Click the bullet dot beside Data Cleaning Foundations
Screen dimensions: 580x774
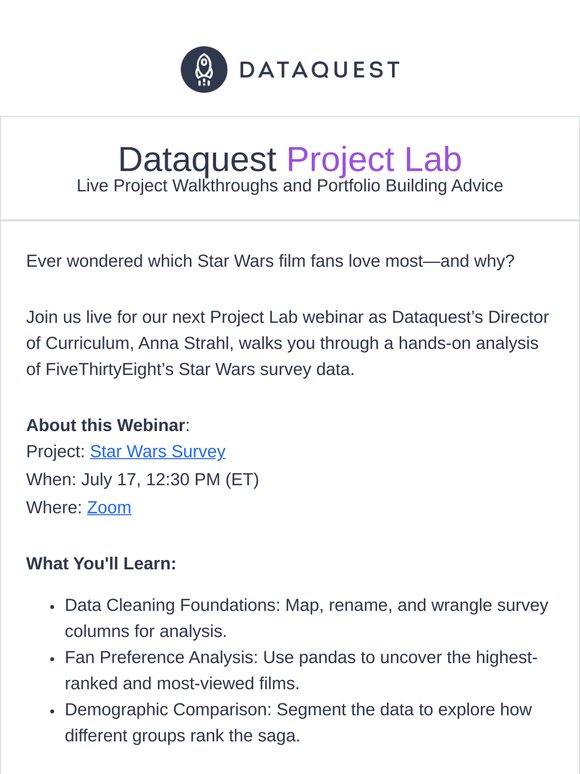52,608
